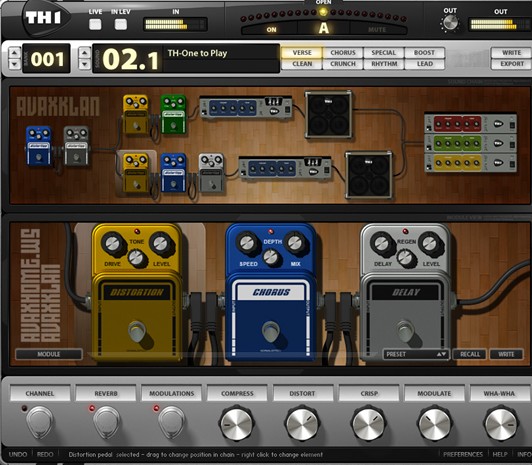Select the upper speaker cabinet
Screen dimensions: 532x465
tap(328, 114)
